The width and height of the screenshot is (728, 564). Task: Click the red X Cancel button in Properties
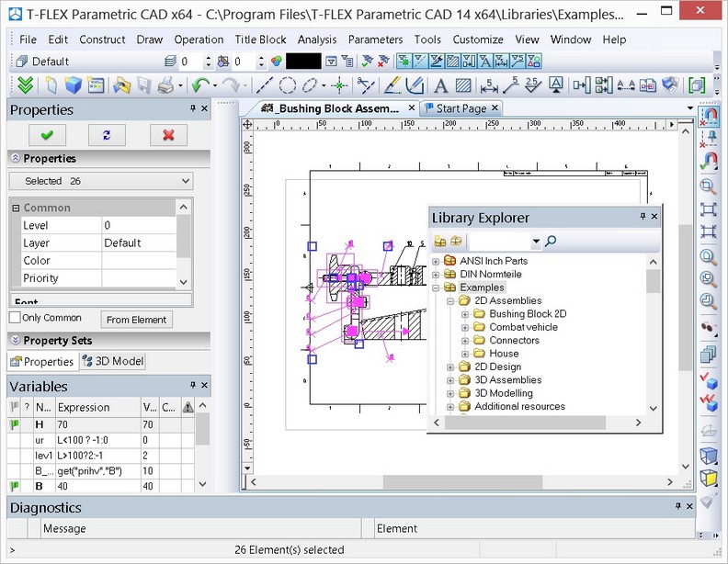[x=168, y=135]
